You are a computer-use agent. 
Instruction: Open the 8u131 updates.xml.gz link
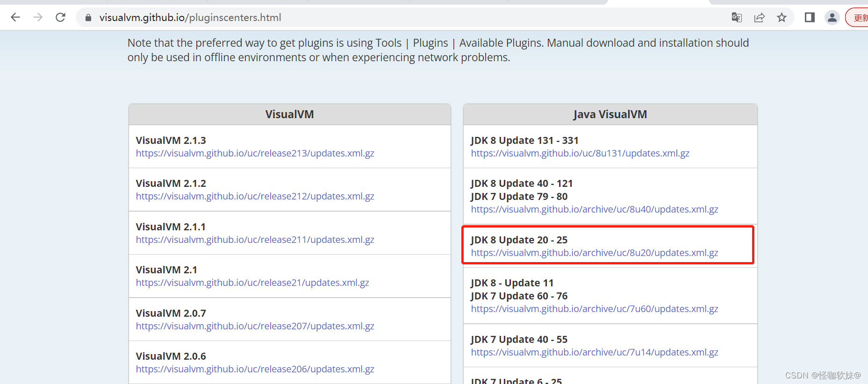pos(580,153)
